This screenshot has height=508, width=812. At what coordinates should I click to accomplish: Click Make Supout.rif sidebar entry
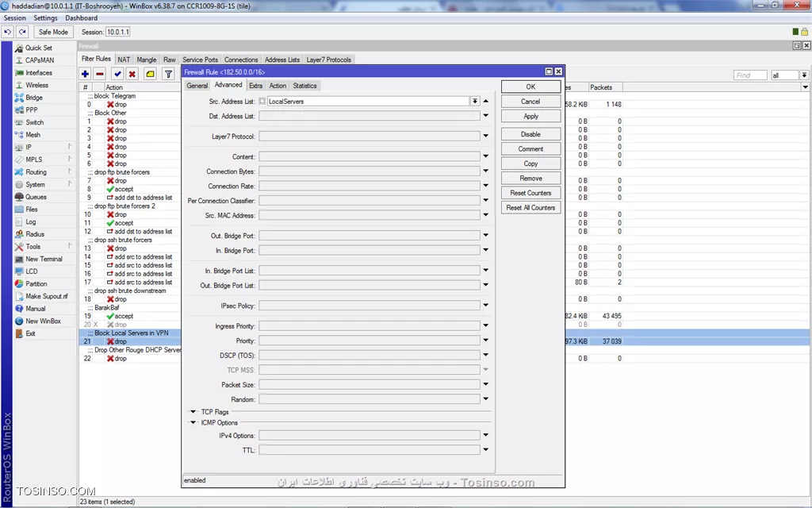pyautogui.click(x=47, y=297)
